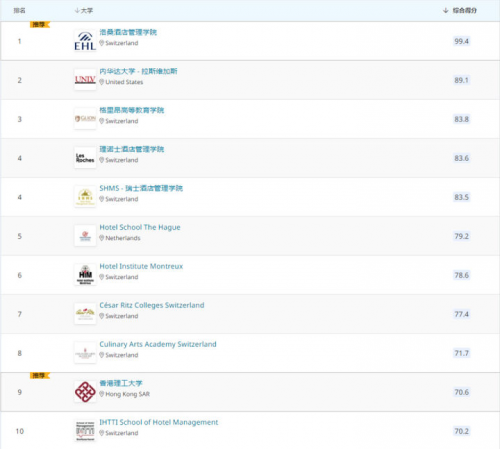
Task: Open IHTTI School of Hotel Management link
Action: (x=159, y=422)
